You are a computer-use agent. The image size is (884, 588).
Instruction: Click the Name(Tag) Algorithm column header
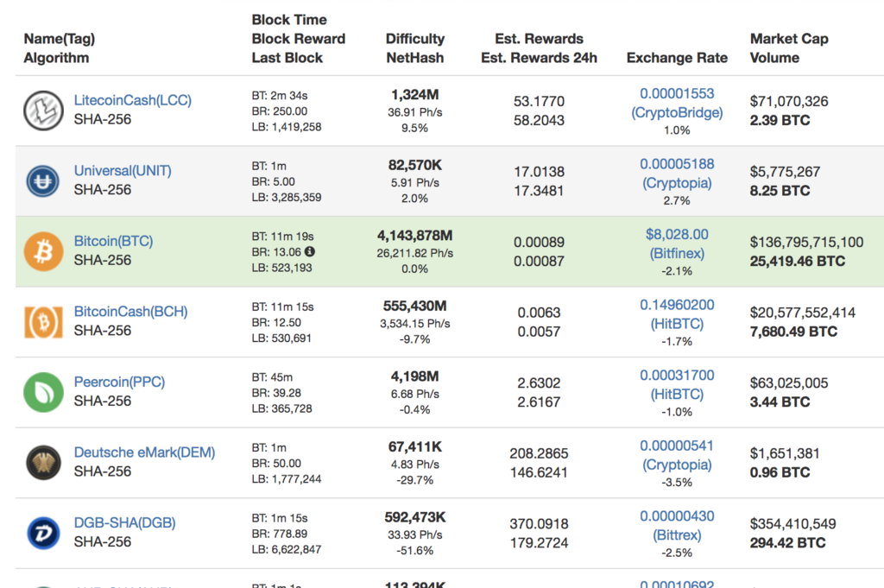pos(60,48)
